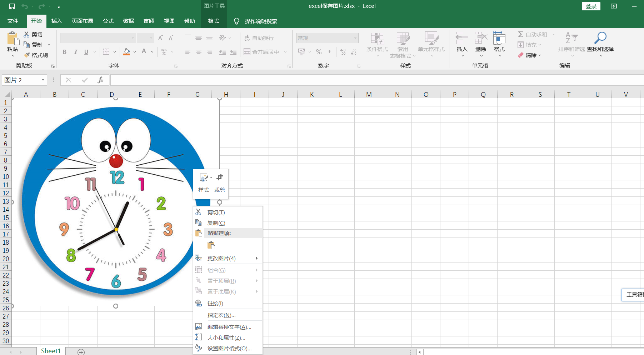Click the Paste clipboard icon in ribbon
Viewport: 644px width, 355px height.
pos(13,38)
